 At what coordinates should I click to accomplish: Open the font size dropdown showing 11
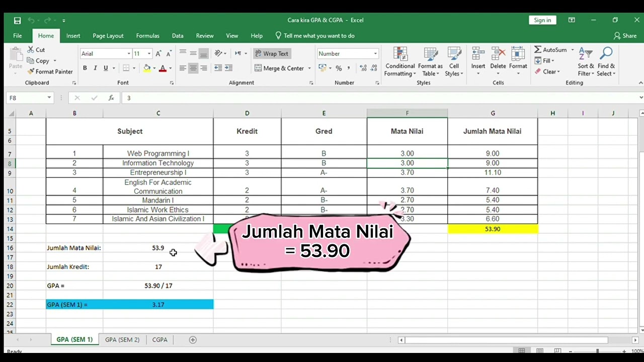pyautogui.click(x=149, y=54)
